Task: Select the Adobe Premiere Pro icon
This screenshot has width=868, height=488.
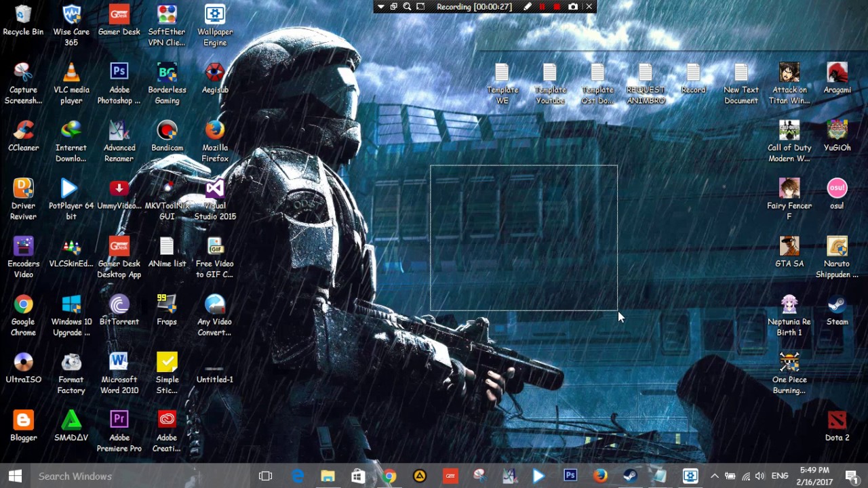Action: [x=119, y=431]
